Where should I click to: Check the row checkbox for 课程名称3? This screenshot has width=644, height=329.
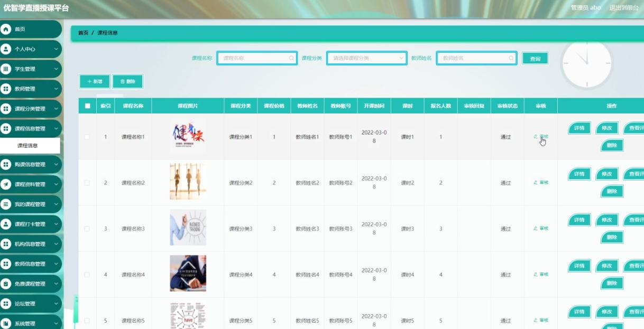[x=87, y=229]
